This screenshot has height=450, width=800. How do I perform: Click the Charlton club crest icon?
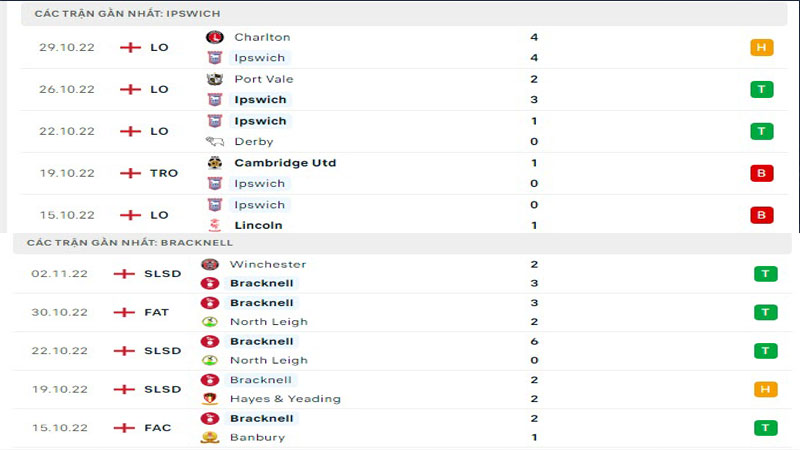(214, 37)
